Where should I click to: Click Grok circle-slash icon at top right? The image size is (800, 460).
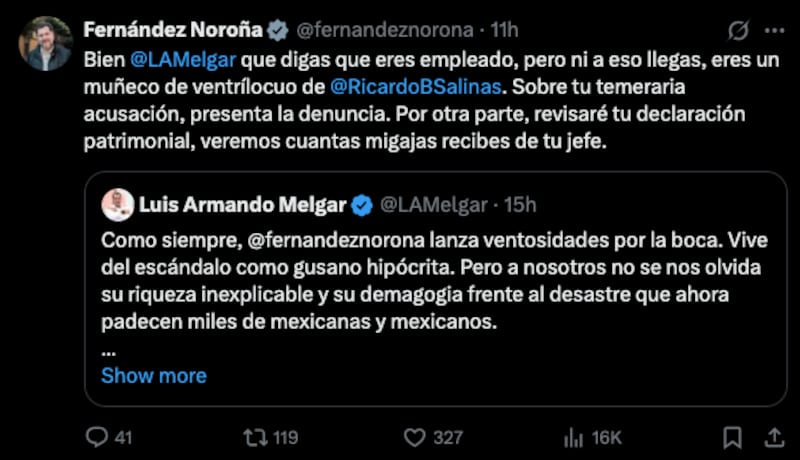[740, 29]
